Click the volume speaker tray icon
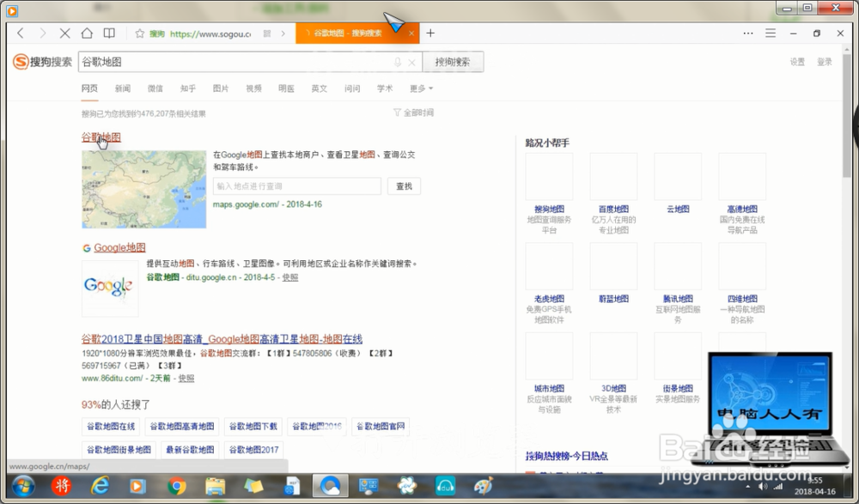The width and height of the screenshot is (859, 504). pyautogui.click(x=763, y=487)
